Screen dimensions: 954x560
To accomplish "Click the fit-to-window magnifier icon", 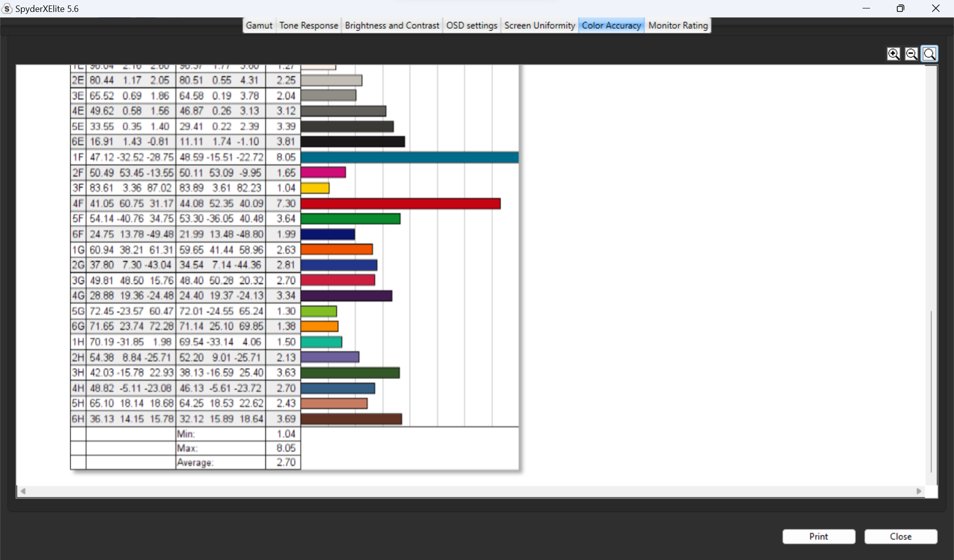I will point(929,54).
